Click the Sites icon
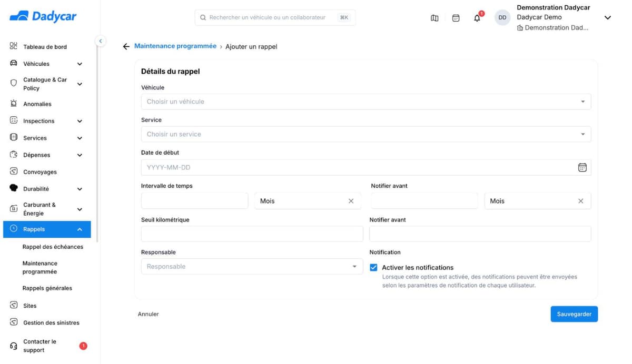Viewport: 632px width, 364px height. 14,305
